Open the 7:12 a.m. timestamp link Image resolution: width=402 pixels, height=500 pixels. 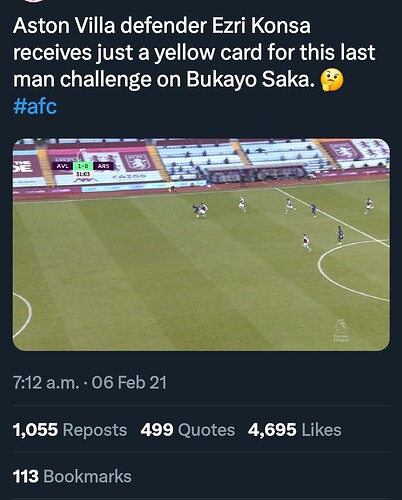46,382
